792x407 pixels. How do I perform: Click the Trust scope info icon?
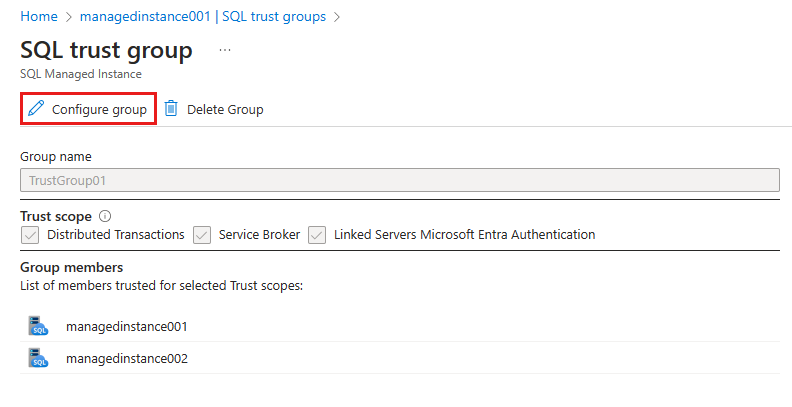tap(105, 216)
